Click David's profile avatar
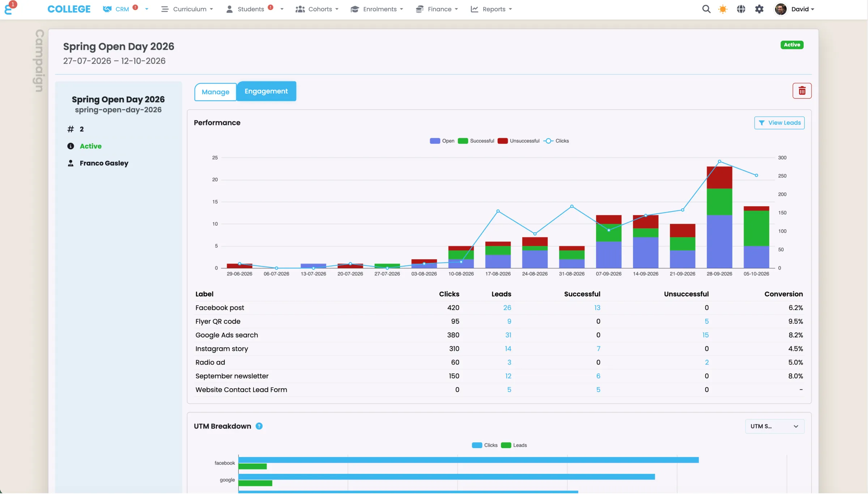868x494 pixels. pos(780,9)
